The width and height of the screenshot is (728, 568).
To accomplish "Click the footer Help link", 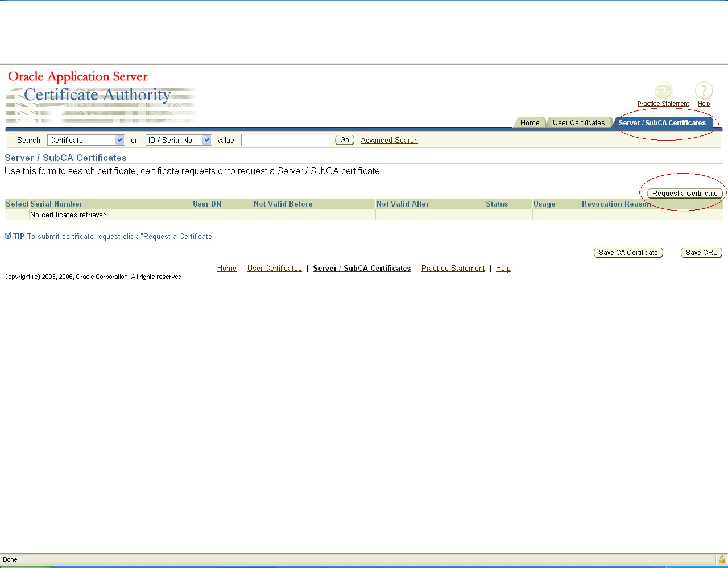I will click(503, 269).
